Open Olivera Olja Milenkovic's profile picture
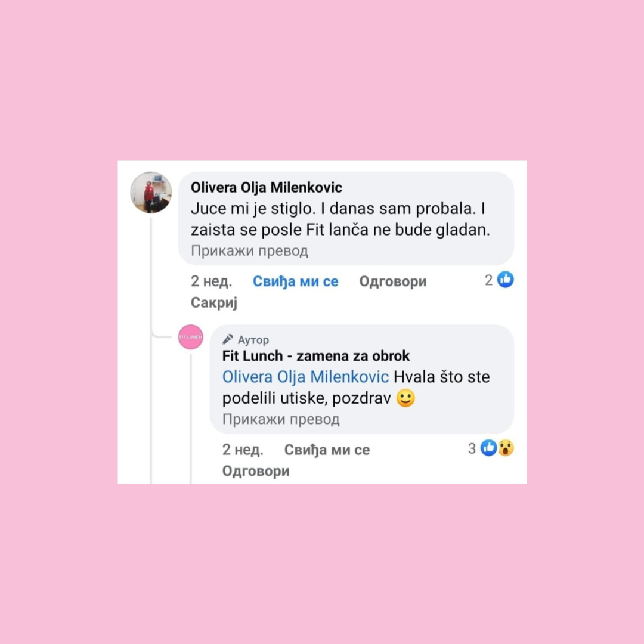 pos(151,192)
